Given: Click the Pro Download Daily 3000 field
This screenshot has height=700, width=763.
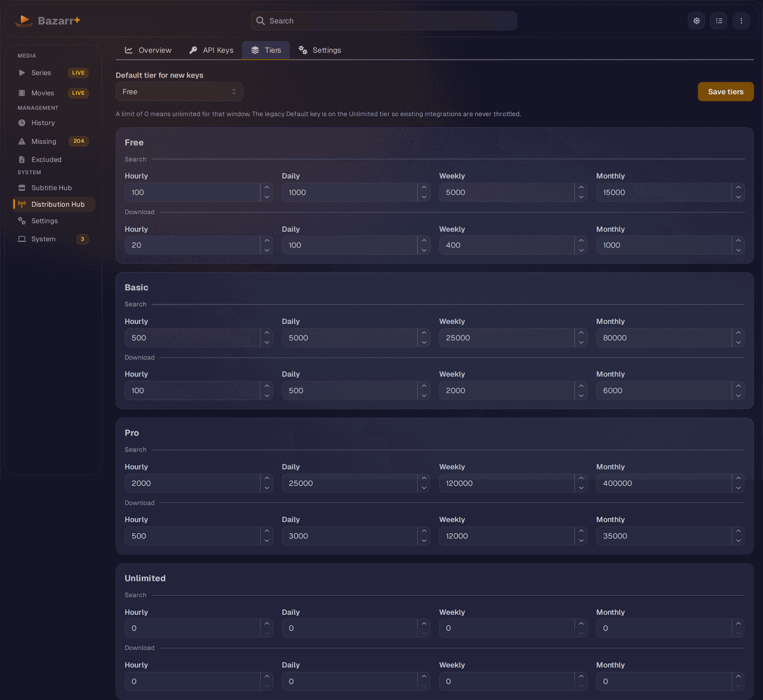Looking at the screenshot, I should (x=356, y=536).
